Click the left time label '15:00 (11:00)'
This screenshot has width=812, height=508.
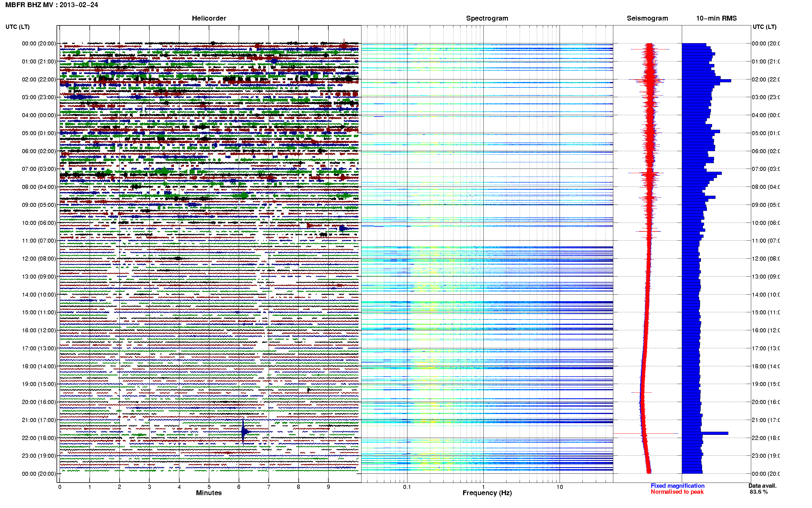pyautogui.click(x=39, y=312)
